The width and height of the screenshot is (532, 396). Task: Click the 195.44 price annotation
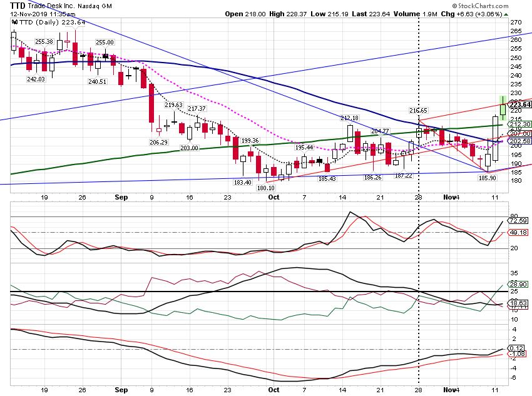pyautogui.click(x=304, y=148)
